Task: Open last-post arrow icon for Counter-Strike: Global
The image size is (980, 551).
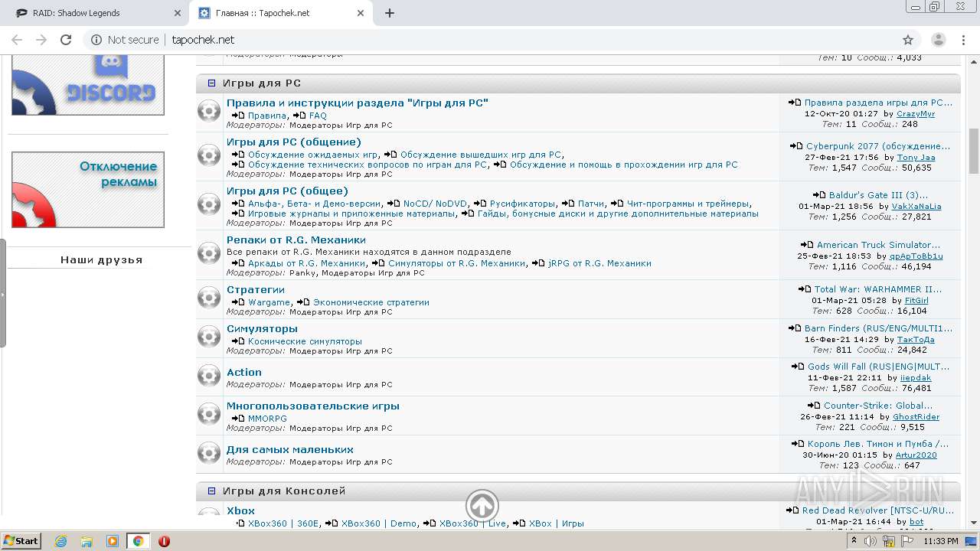Action: tap(815, 406)
